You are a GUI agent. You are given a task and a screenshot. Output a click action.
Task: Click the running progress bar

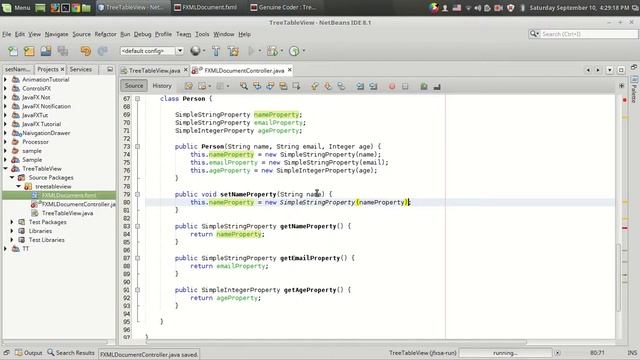[505, 353]
